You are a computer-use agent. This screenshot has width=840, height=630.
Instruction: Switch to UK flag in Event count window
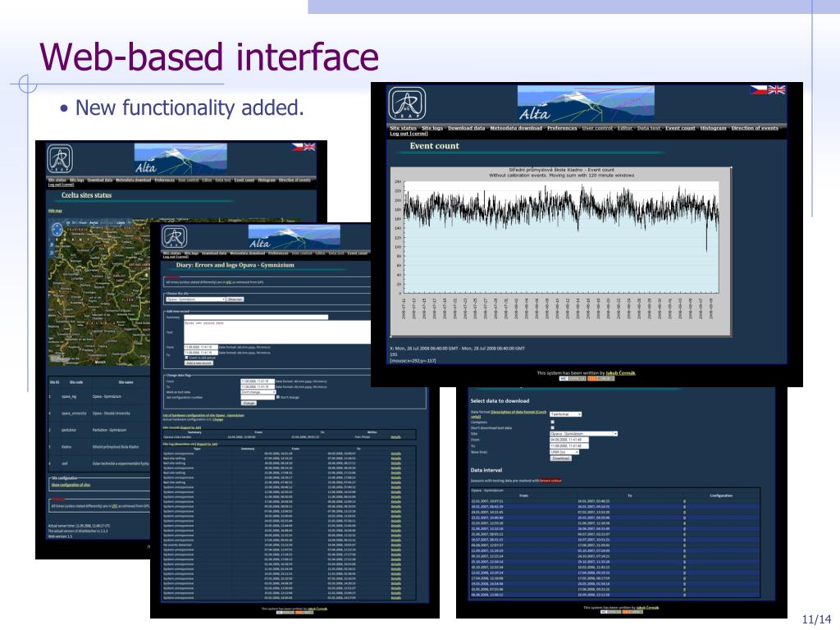[x=777, y=90]
